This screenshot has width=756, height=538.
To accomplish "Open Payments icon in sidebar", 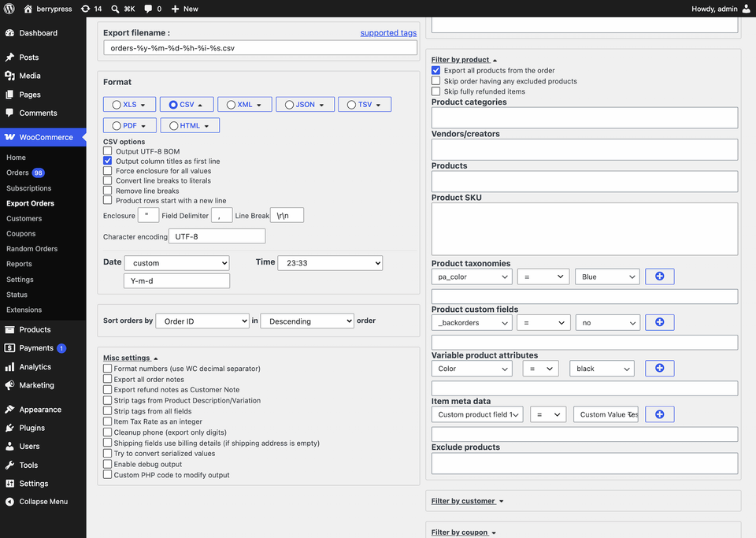I will point(9,347).
